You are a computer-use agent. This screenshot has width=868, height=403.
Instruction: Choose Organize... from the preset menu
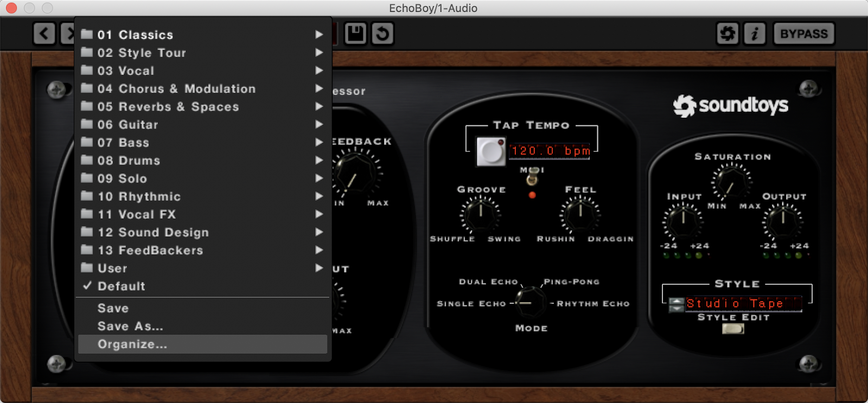(203, 344)
